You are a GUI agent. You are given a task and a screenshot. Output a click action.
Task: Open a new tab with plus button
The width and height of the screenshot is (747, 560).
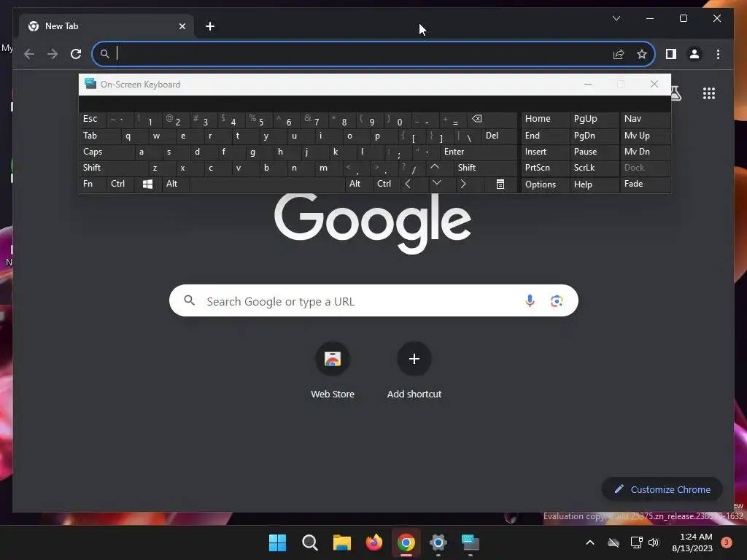point(209,26)
